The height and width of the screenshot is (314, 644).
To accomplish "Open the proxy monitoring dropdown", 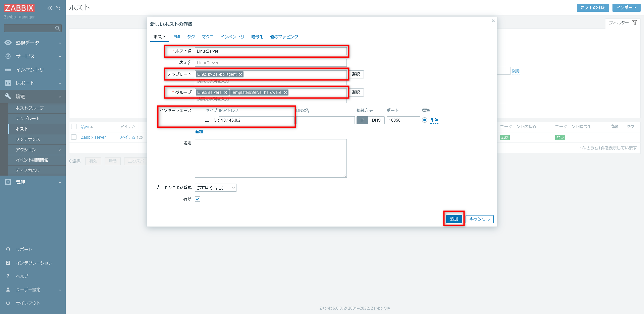I will 216,188.
